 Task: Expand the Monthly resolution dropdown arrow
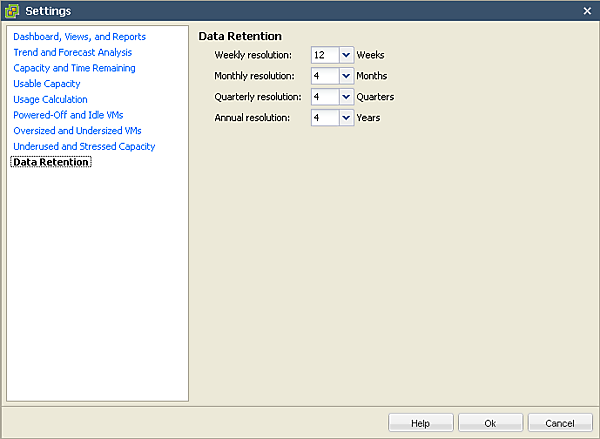click(346, 76)
